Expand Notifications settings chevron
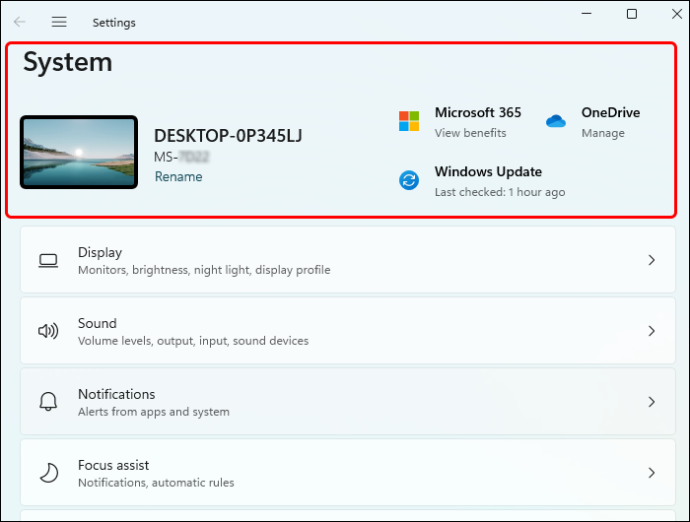Screen dimensions: 690x522 coord(652,402)
